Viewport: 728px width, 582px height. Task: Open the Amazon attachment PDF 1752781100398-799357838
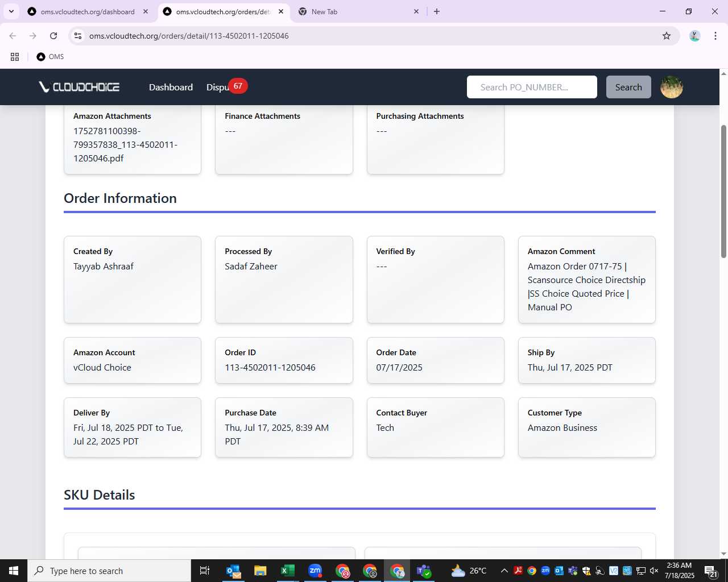125,144
